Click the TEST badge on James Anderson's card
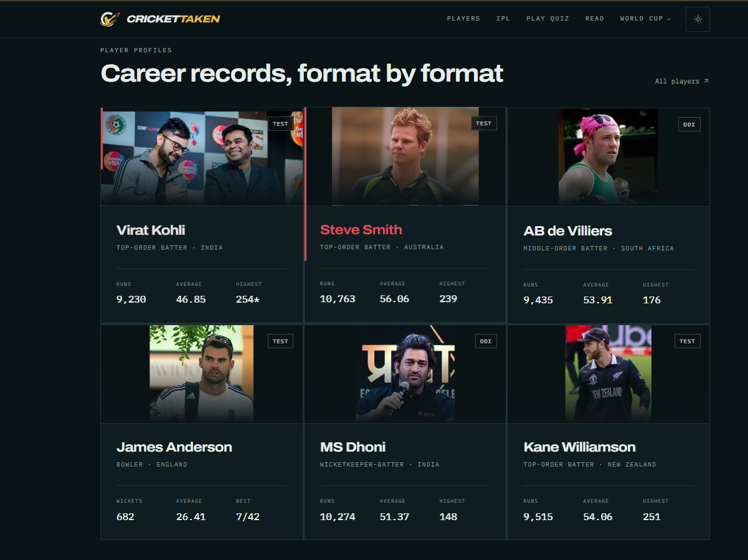Image resolution: width=748 pixels, height=560 pixels. pyautogui.click(x=281, y=341)
